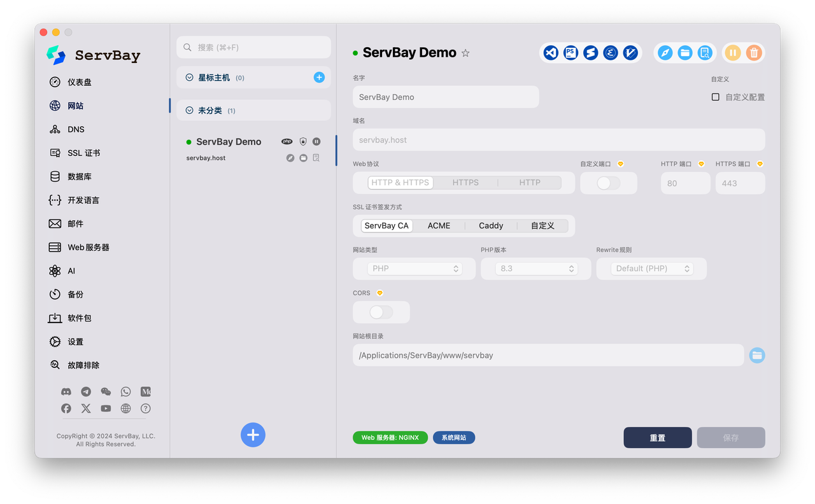Screen dimensions: 815x504
Task: Open the WeChat link
Action: [x=106, y=392]
